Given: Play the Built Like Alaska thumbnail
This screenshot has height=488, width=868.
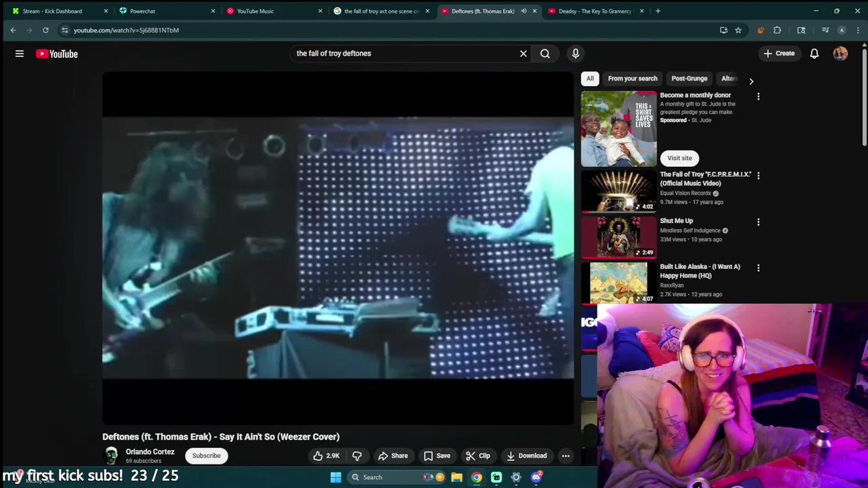Looking at the screenshot, I should click(618, 283).
